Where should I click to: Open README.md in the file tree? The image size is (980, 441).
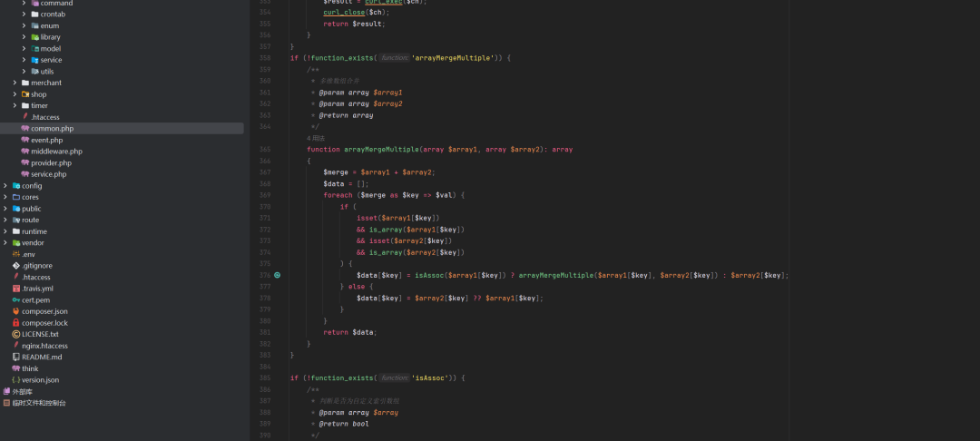tap(42, 358)
